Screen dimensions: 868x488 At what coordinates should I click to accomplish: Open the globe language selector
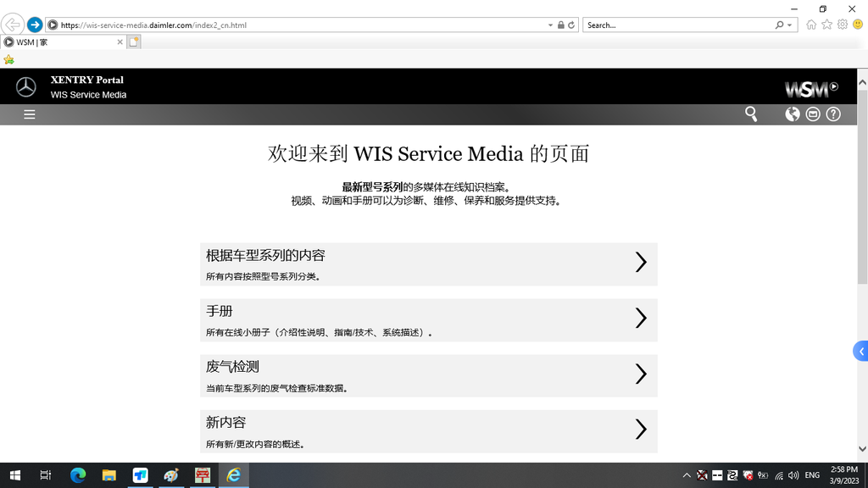click(793, 114)
